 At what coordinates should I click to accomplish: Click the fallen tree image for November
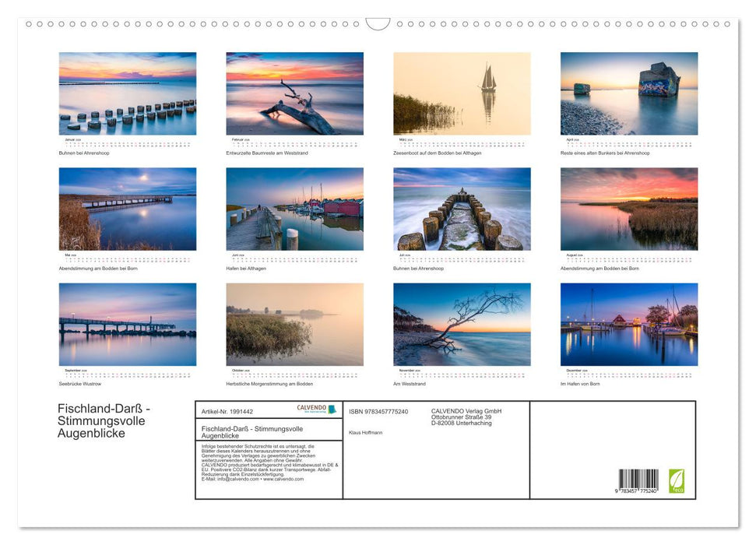pyautogui.click(x=461, y=325)
